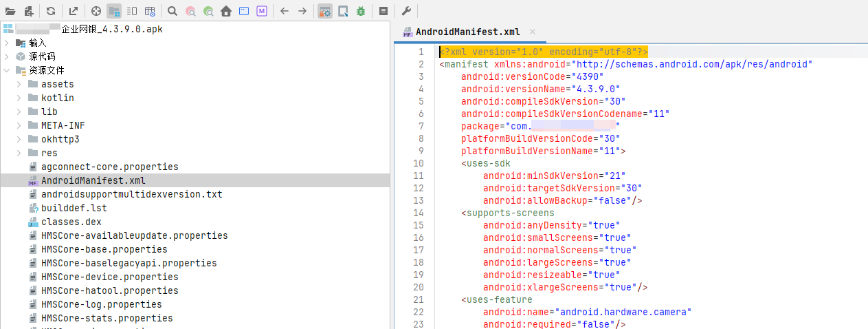Expand the META-INF folder
The width and height of the screenshot is (868, 329).
tap(19, 125)
